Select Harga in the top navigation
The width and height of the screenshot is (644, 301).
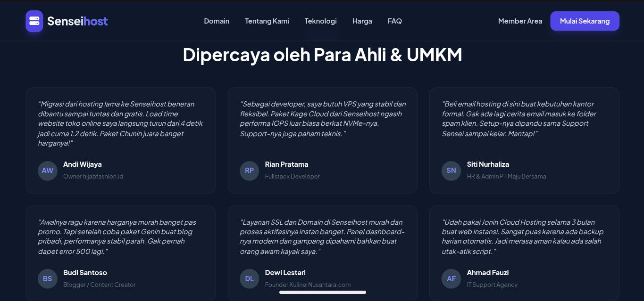pos(362,21)
